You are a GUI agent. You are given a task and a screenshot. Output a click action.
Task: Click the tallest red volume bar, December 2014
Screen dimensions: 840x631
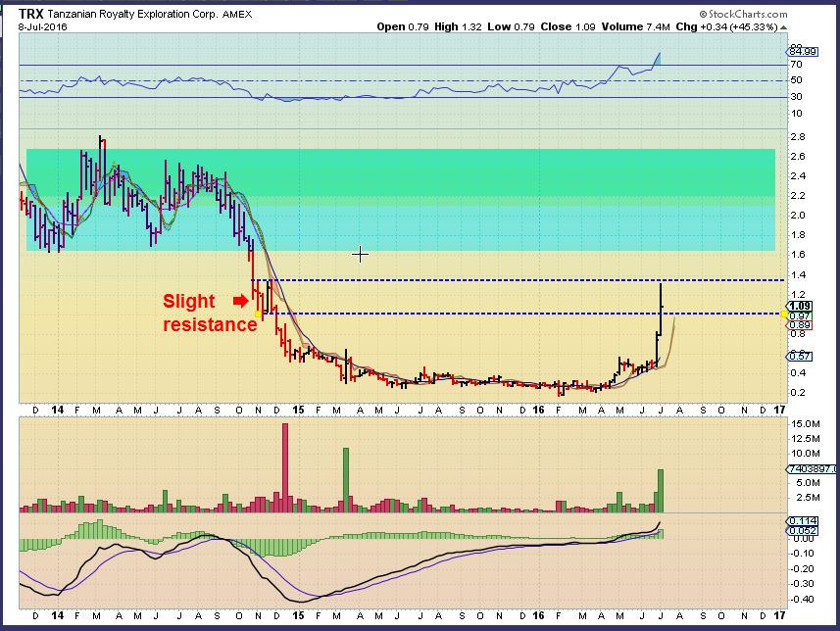coord(285,467)
